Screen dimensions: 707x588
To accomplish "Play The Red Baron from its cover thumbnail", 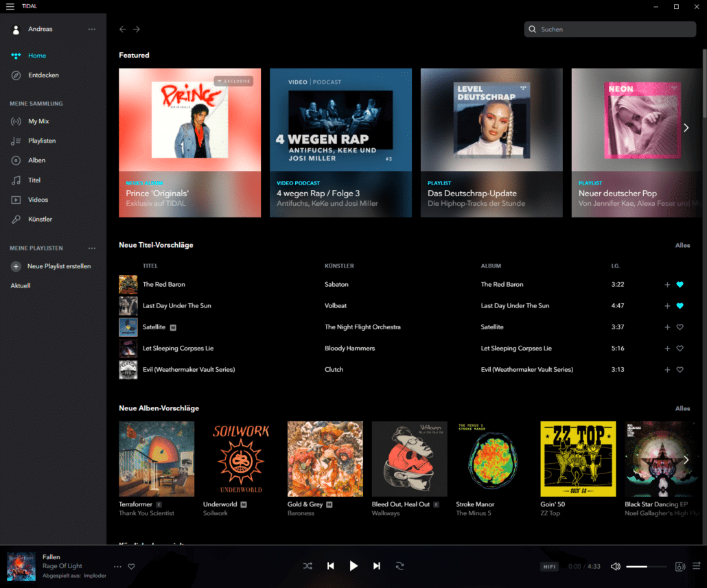I will pyautogui.click(x=128, y=285).
